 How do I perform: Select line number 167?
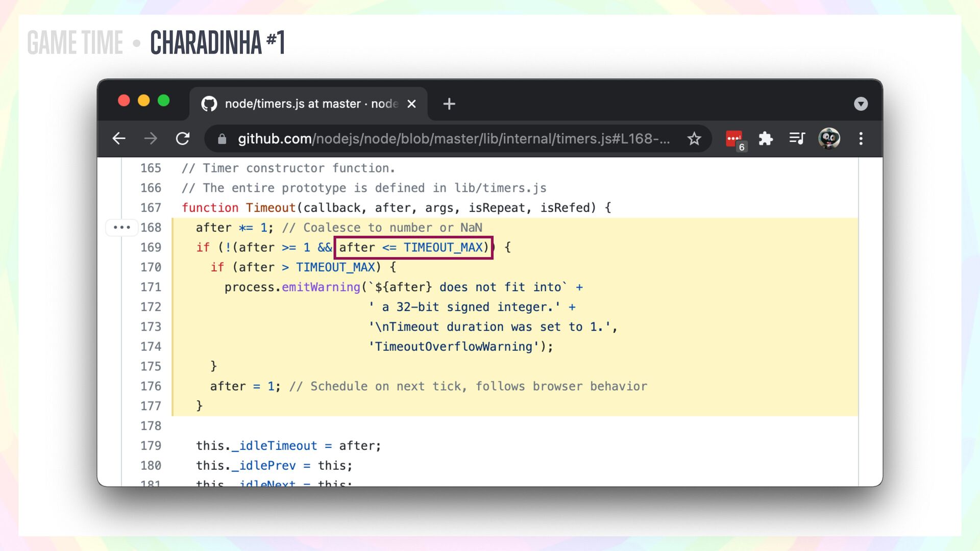[151, 208]
